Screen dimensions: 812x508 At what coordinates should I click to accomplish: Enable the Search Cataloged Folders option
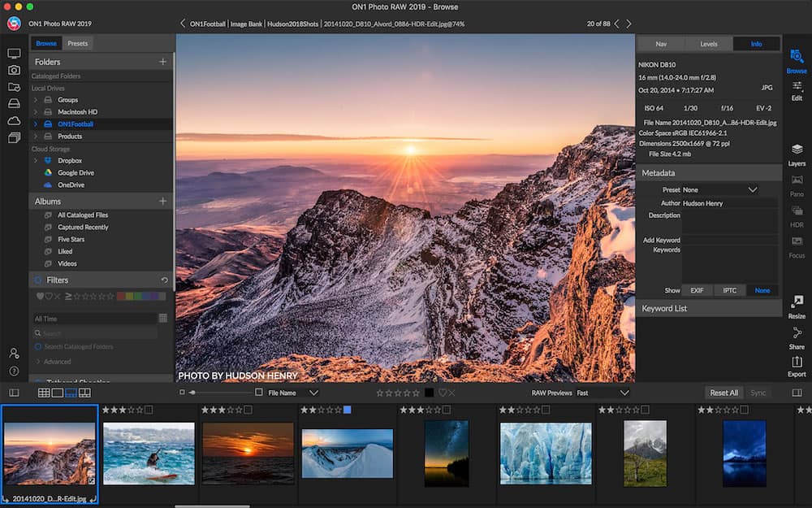point(37,347)
